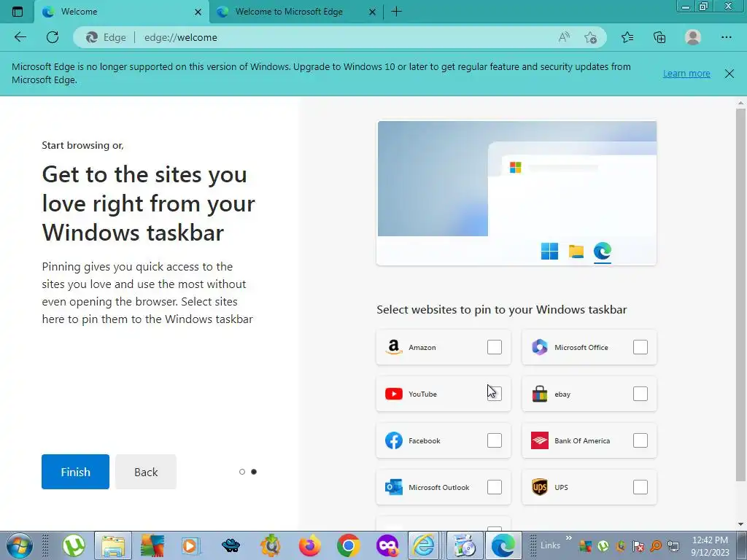This screenshot has height=560, width=747.
Task: Dismiss the unsupported Windows notification bar
Action: point(729,74)
